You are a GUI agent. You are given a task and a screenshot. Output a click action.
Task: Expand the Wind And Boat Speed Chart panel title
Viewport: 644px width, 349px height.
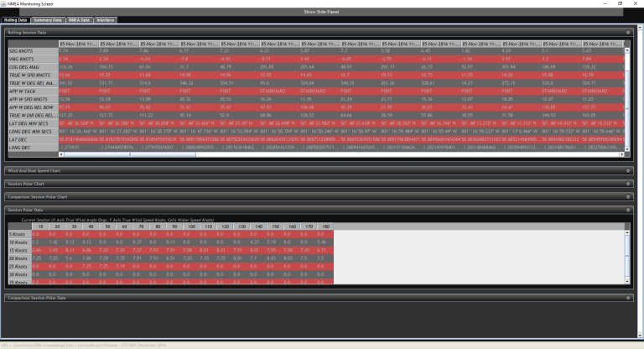point(34,170)
